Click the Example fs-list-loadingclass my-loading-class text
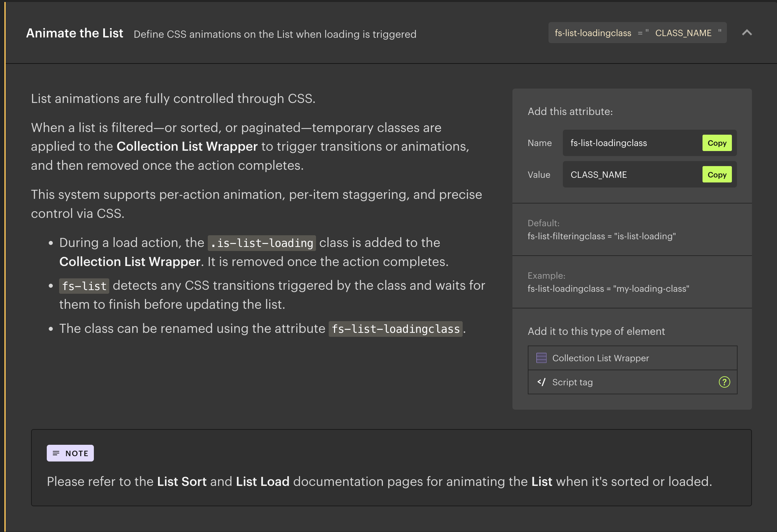 pyautogui.click(x=608, y=289)
